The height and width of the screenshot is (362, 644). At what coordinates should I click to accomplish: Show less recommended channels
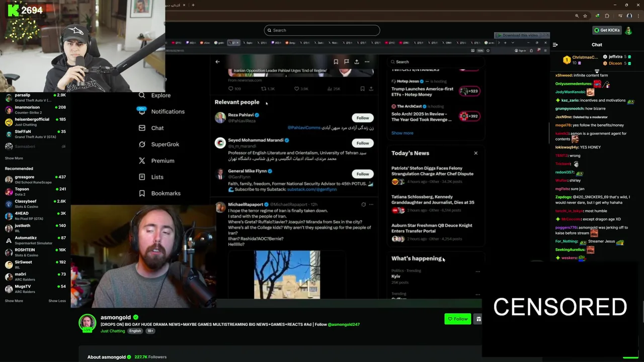pyautogui.click(x=57, y=301)
